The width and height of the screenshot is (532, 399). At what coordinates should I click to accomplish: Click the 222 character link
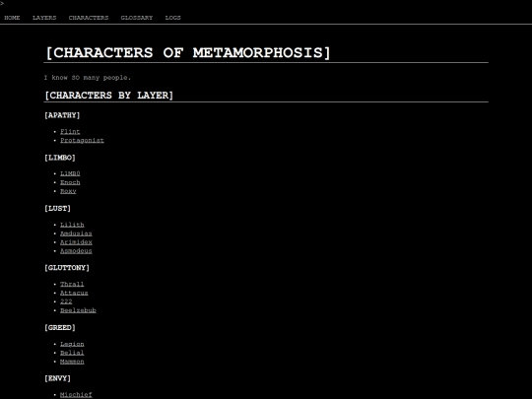[66, 301]
